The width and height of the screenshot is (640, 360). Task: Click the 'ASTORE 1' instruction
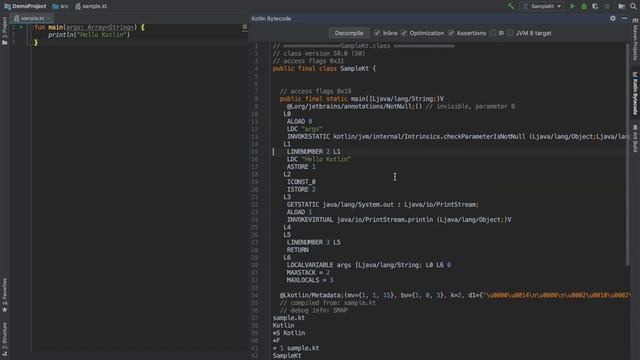click(301, 167)
